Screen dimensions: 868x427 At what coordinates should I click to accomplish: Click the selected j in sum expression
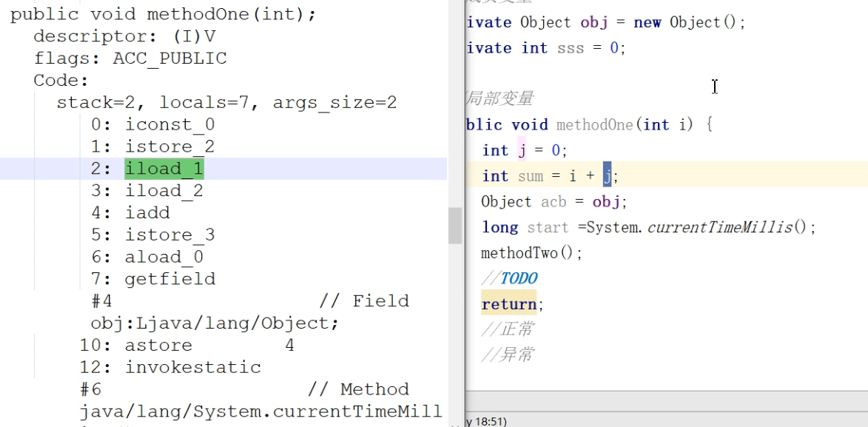coord(607,175)
